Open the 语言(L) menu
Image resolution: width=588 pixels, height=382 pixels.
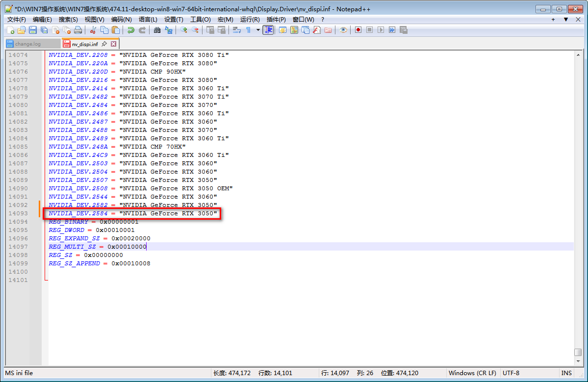148,20
